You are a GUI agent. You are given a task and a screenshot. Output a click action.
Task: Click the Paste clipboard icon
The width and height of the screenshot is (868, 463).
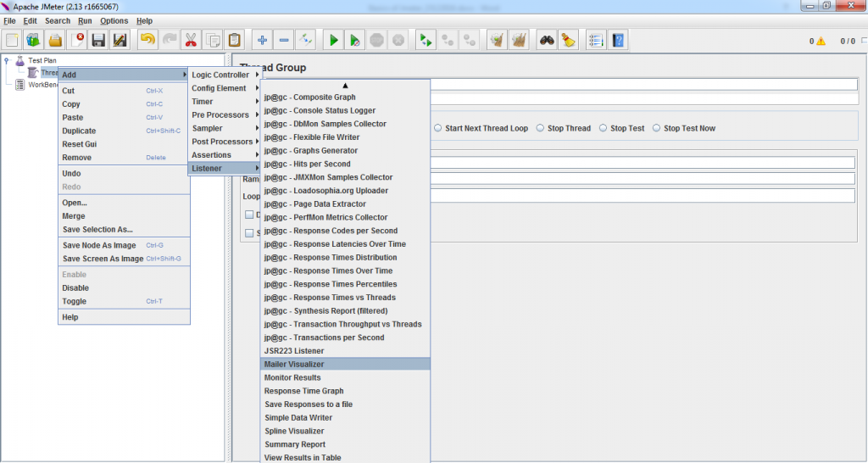coord(234,40)
